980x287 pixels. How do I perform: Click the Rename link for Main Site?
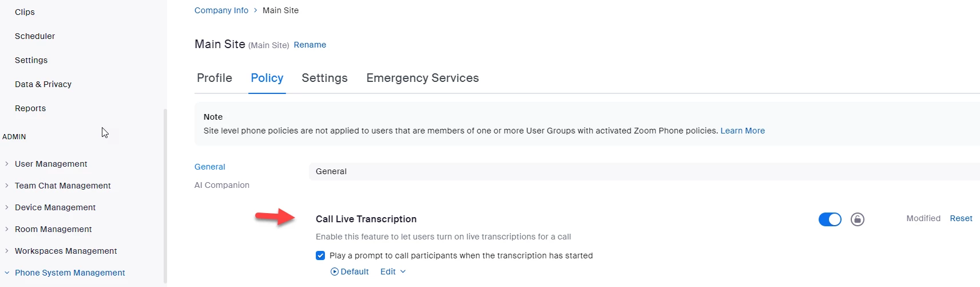click(x=310, y=45)
